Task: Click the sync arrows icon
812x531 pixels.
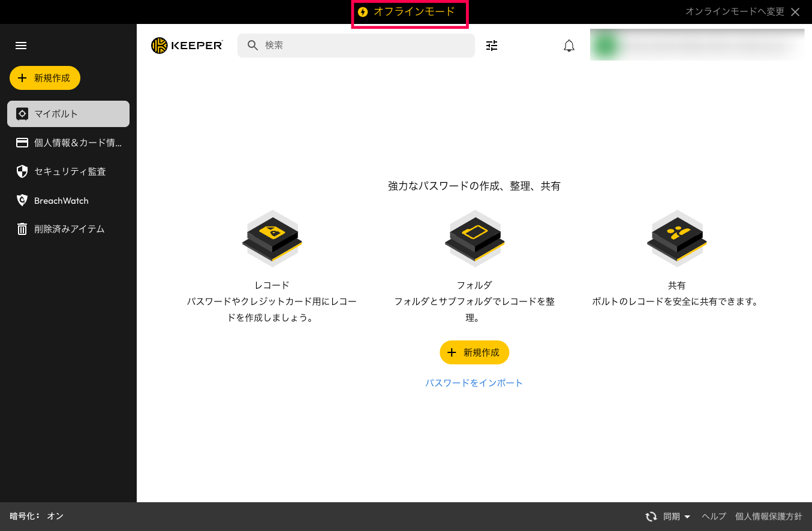Action: 651,517
